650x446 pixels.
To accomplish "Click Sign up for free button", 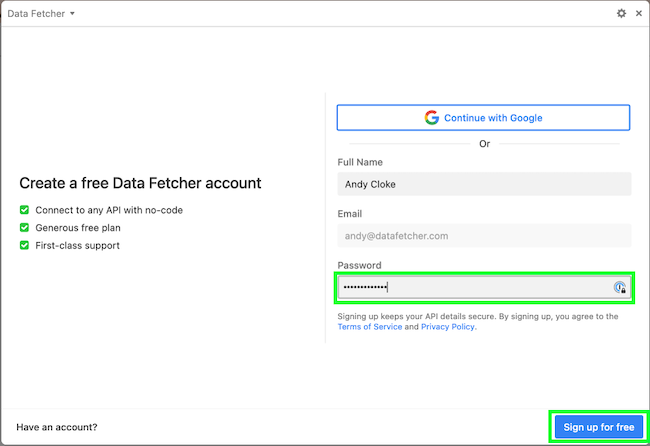I will tap(599, 427).
